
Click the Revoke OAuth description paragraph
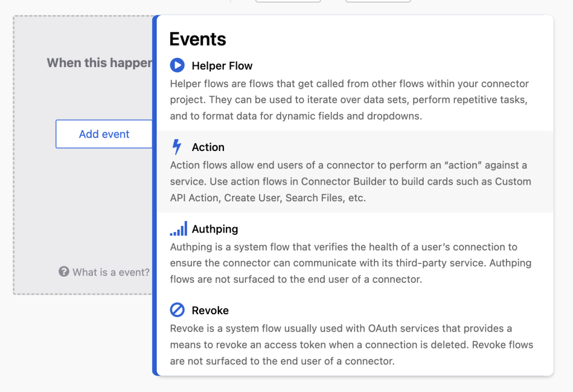click(351, 344)
